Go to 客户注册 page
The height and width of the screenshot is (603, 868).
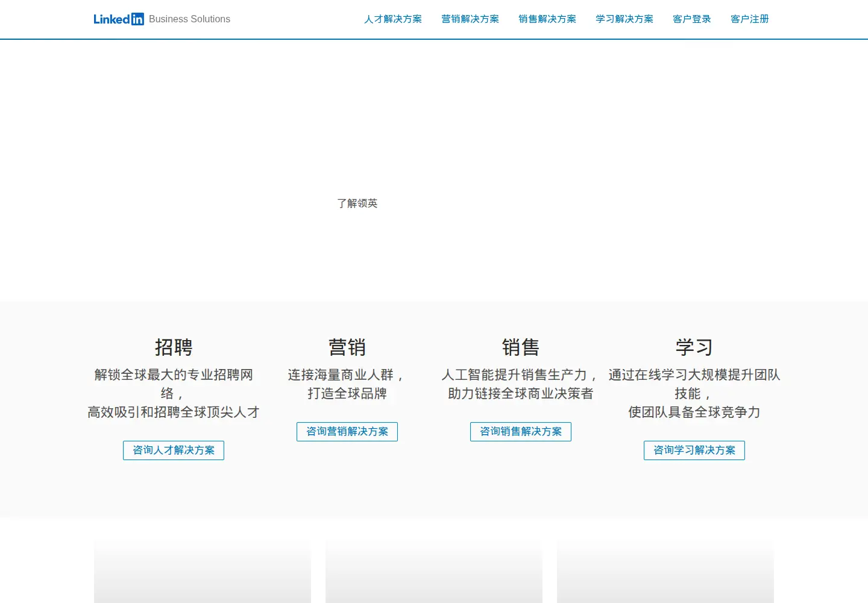point(750,19)
